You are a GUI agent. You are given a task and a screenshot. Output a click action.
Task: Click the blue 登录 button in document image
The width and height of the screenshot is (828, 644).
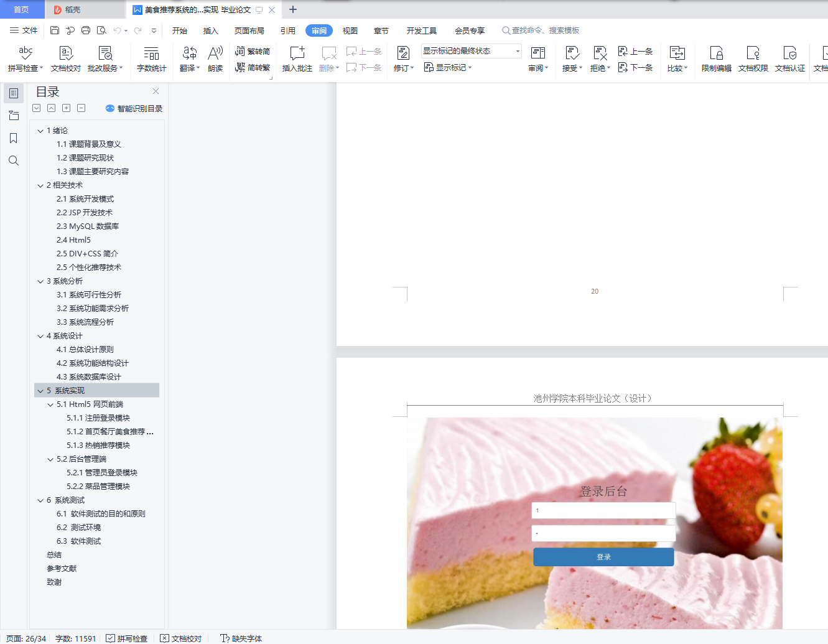(x=603, y=557)
